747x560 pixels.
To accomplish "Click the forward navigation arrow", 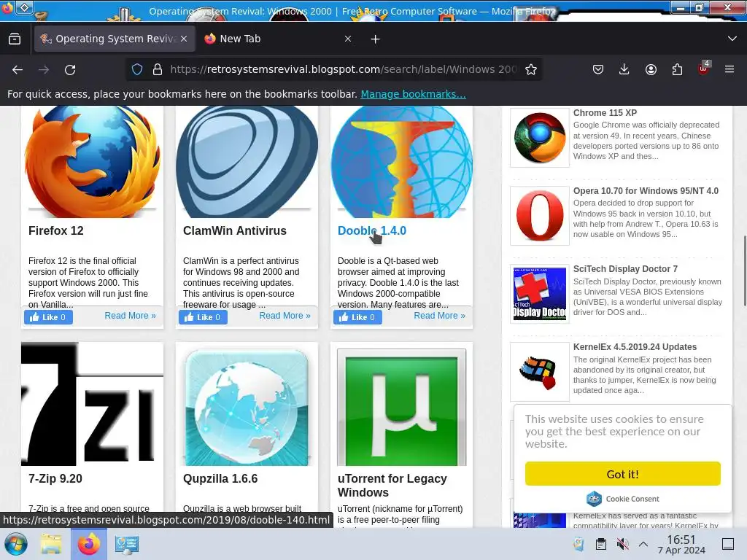I will tap(44, 70).
